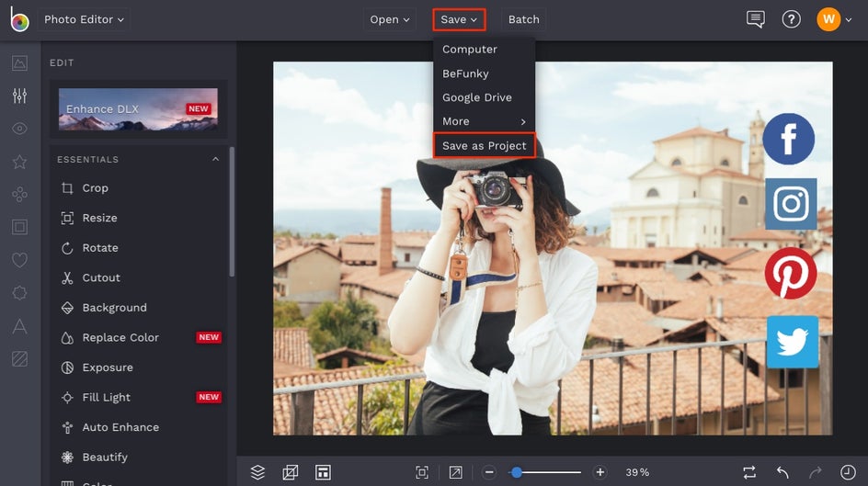Click the photo on the canvas
Viewport: 868px width, 486px height.
click(553, 248)
